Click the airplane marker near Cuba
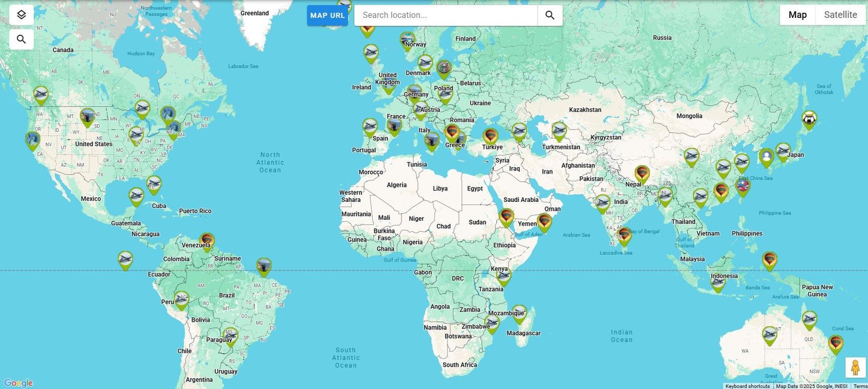This screenshot has width=868, height=389. click(136, 196)
